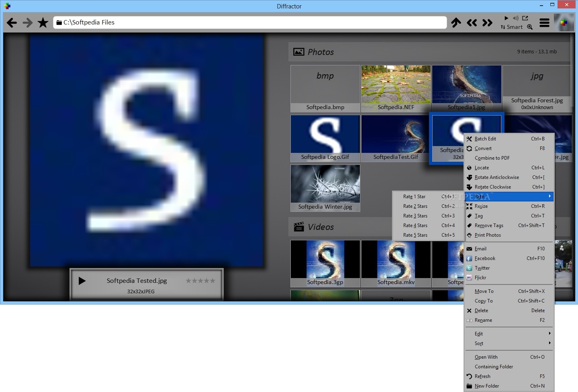Click the parent folder up-arrow icon

point(456,22)
